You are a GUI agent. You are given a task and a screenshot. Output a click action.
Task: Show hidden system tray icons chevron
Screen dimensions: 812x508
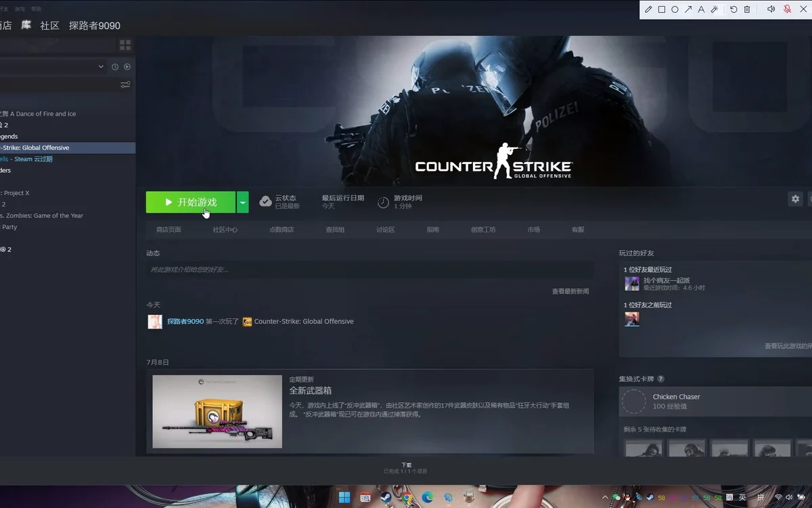(605, 498)
